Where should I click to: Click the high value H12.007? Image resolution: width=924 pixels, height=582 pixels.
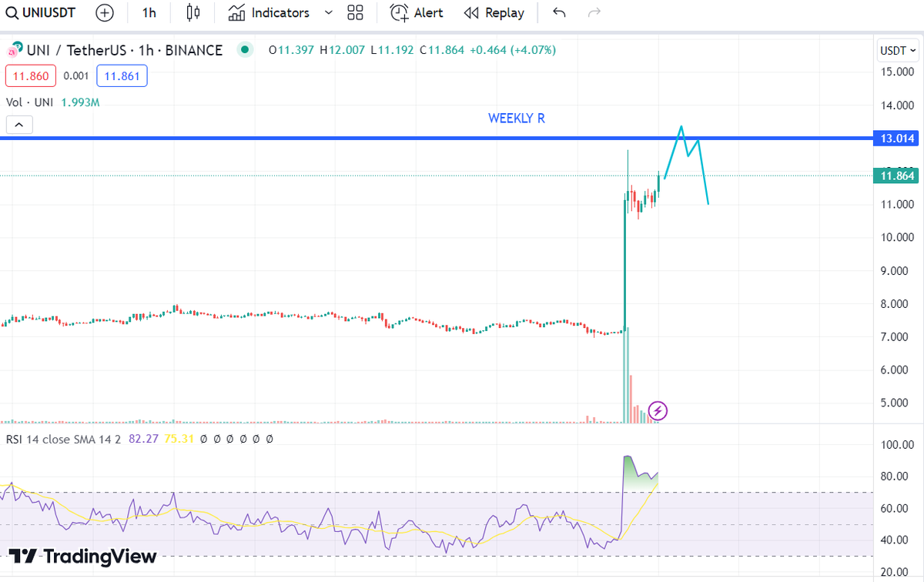tap(343, 50)
